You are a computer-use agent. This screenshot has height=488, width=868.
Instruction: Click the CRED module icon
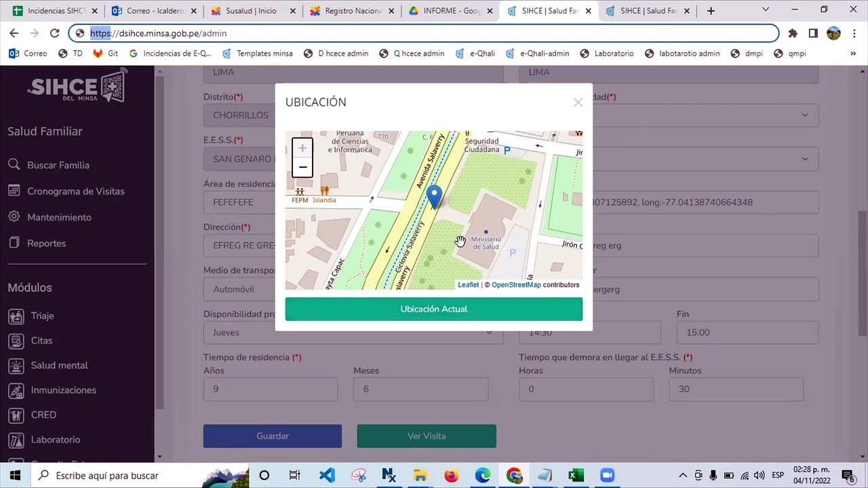point(16,415)
